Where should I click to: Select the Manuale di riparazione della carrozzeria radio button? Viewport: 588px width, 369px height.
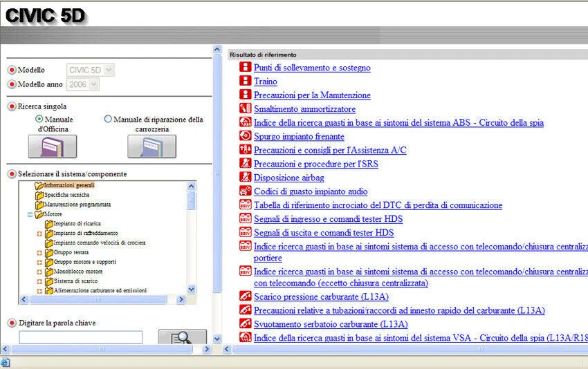tap(108, 119)
